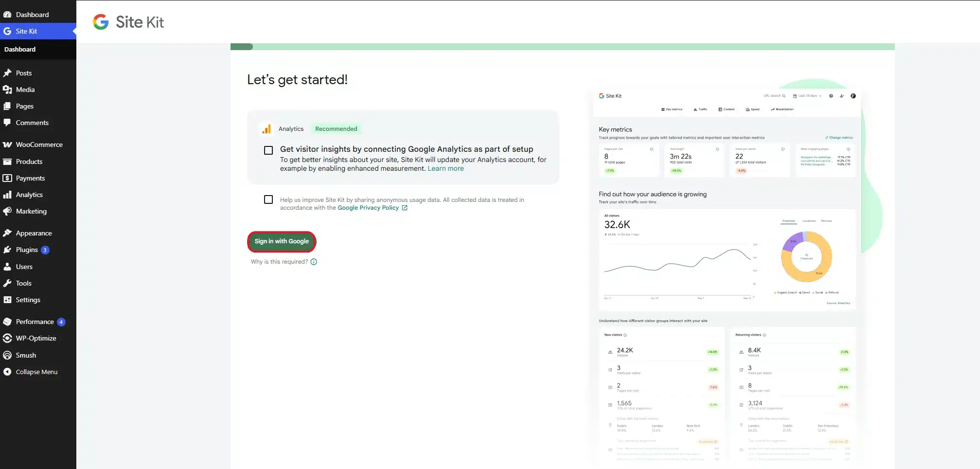Select the Site Kit Dashboard submenu item
Screen dimensions: 980x469
point(20,49)
